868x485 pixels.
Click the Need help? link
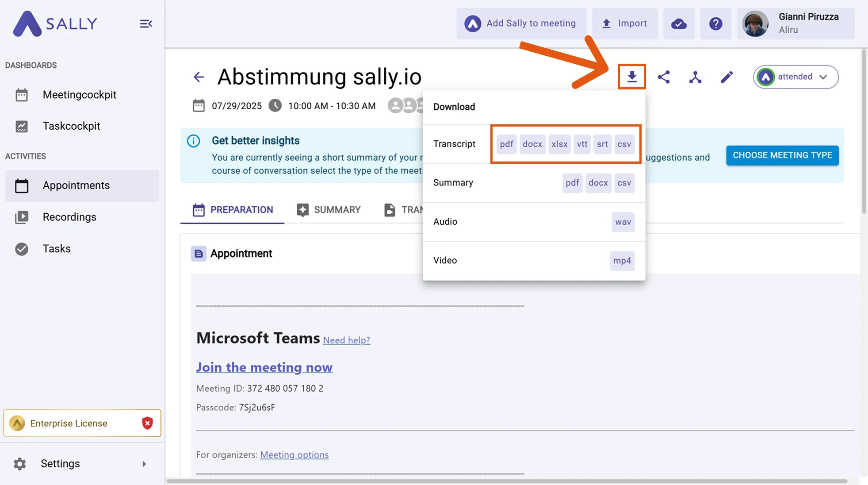[346, 340]
